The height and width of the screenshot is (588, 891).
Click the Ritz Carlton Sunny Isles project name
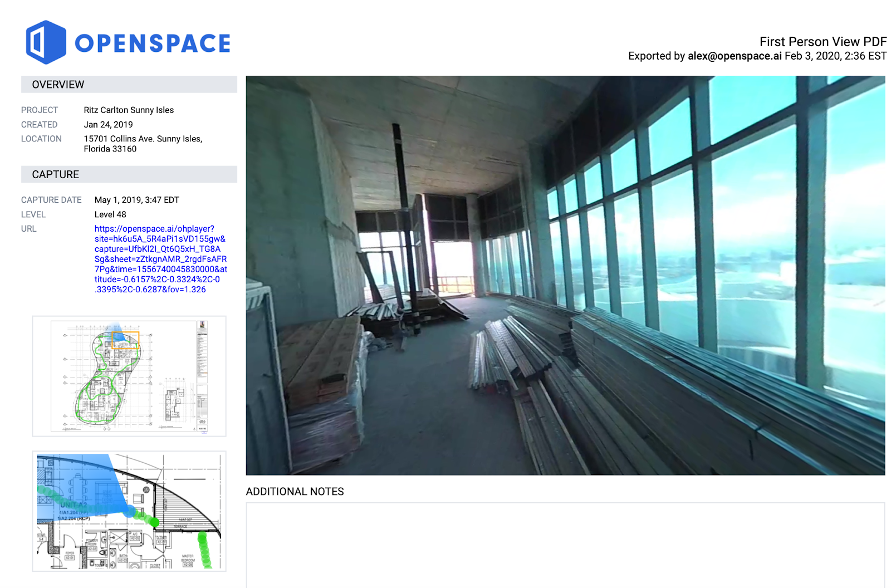[129, 110]
